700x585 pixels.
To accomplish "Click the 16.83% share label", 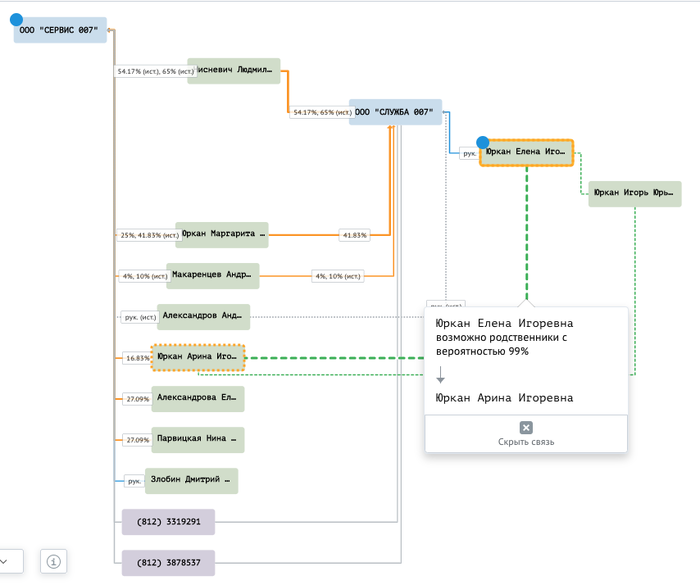I will [x=137, y=358].
